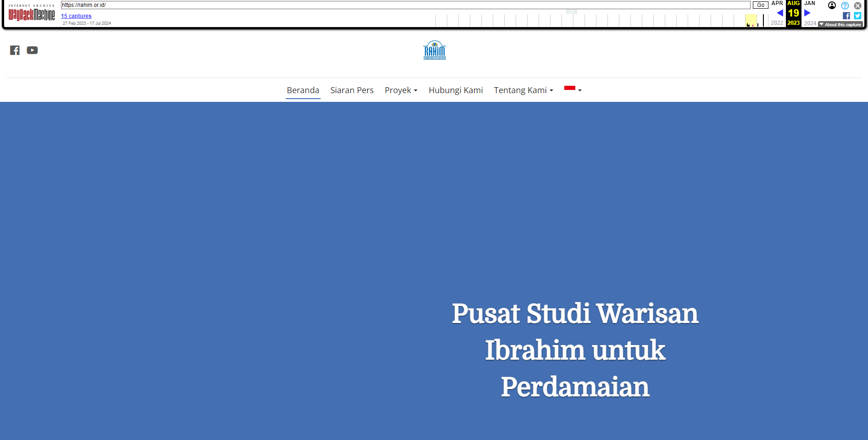Open the RAHIM YouTube channel icon

(32, 50)
